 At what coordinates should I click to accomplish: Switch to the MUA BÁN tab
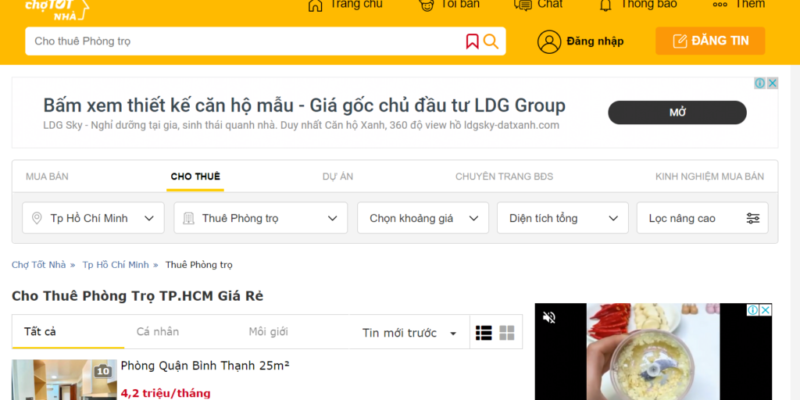(47, 176)
